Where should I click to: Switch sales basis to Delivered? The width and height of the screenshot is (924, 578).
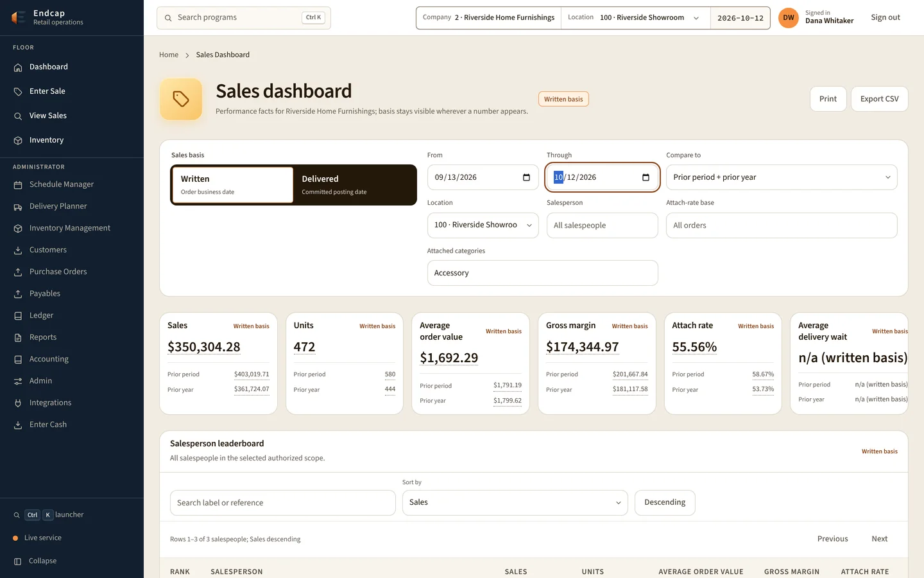click(x=355, y=185)
